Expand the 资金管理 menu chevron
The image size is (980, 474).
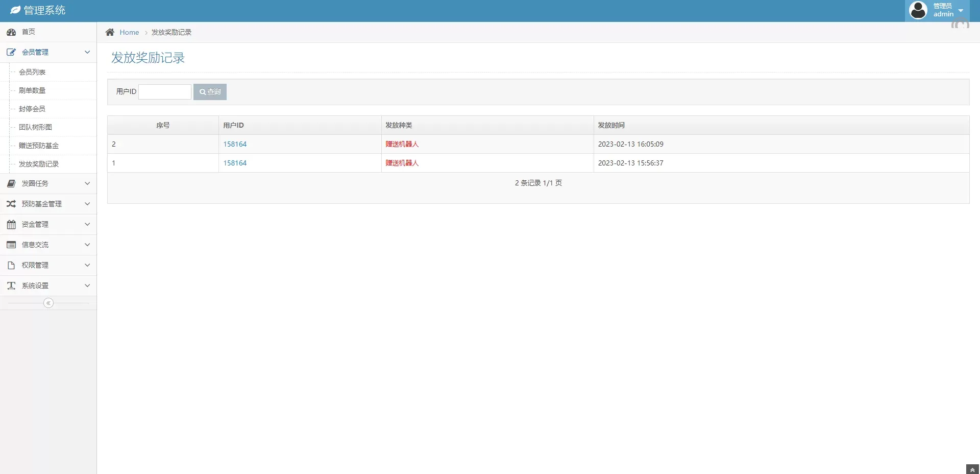point(87,224)
